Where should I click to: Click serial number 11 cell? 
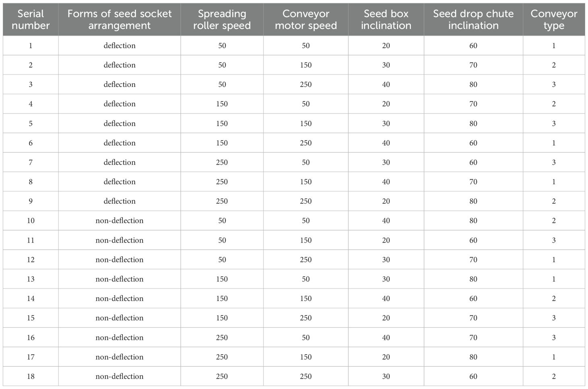pos(31,240)
